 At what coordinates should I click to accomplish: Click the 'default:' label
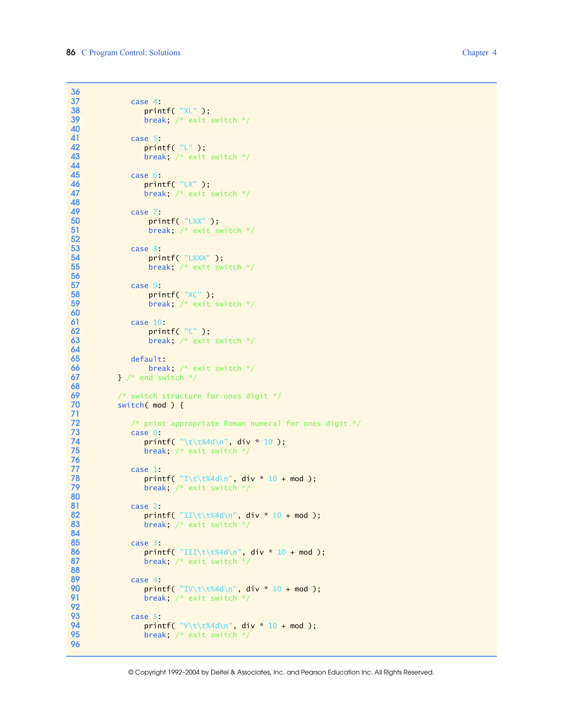tap(148, 359)
